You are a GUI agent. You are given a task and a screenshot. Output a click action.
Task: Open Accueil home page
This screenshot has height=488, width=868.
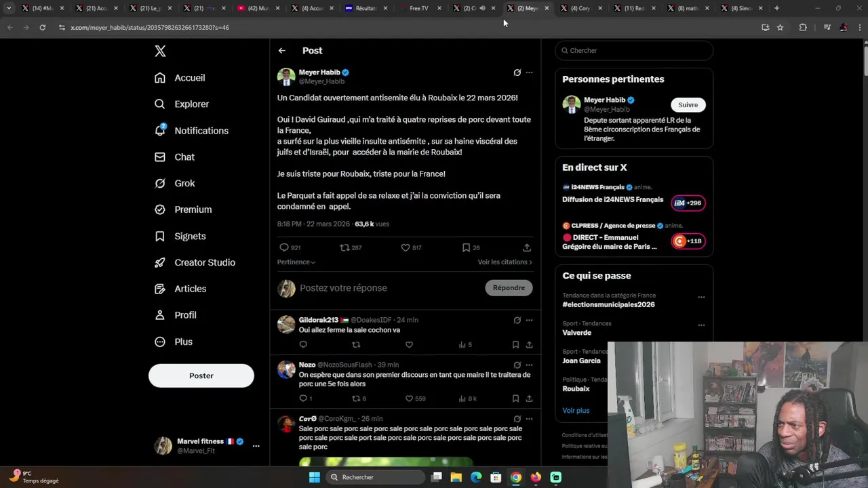coord(180,78)
